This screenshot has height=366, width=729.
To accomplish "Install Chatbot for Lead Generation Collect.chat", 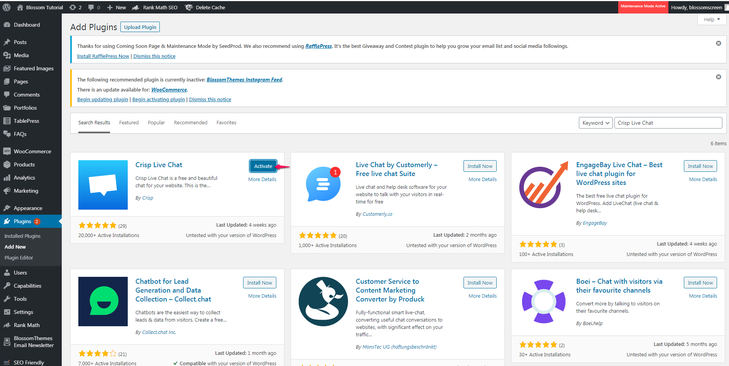I will (259, 283).
